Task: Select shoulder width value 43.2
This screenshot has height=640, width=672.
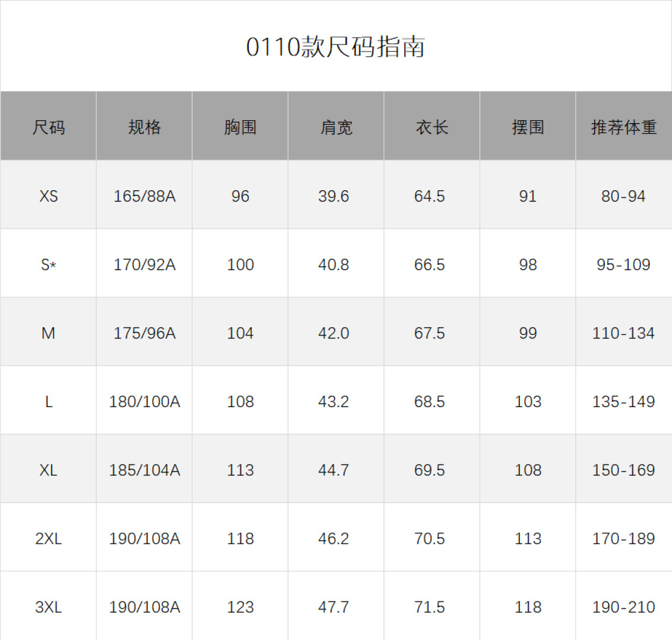Action: 334,402
